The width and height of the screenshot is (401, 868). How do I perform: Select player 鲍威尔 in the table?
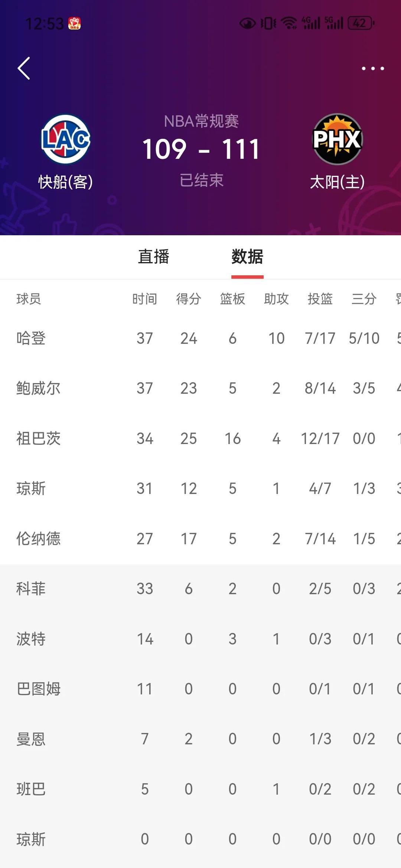coord(39,388)
